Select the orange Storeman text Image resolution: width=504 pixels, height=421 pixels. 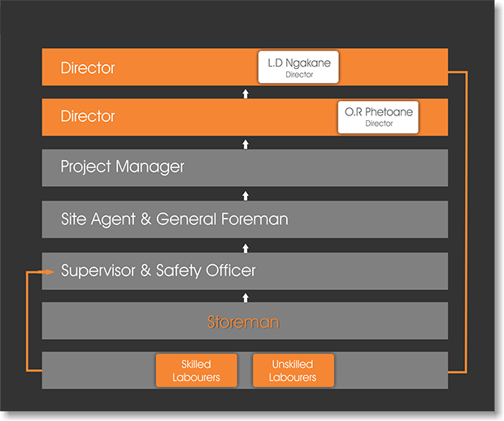point(243,323)
